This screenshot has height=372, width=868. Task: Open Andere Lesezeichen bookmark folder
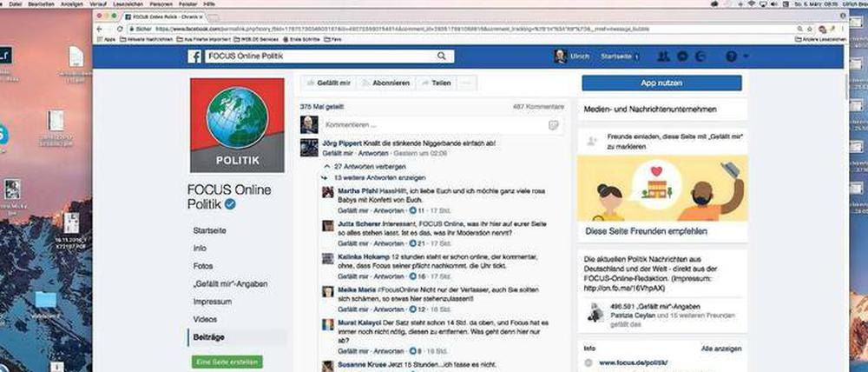[821, 39]
